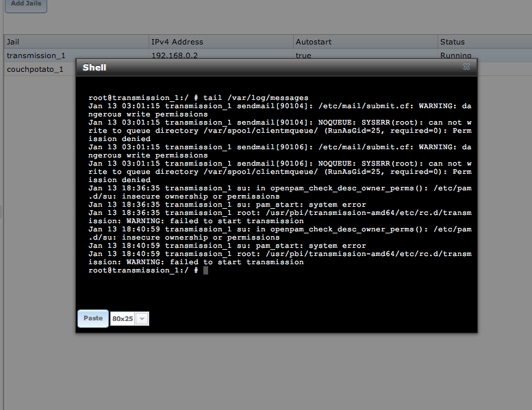Click the Paste button in Shell
Screen dimensions: 532x410
93,318
